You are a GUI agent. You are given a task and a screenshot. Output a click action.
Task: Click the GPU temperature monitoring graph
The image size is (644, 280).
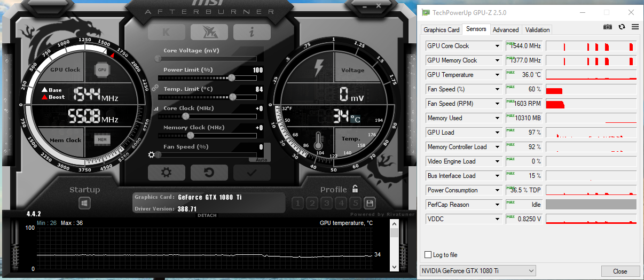pyautogui.click(x=204, y=248)
